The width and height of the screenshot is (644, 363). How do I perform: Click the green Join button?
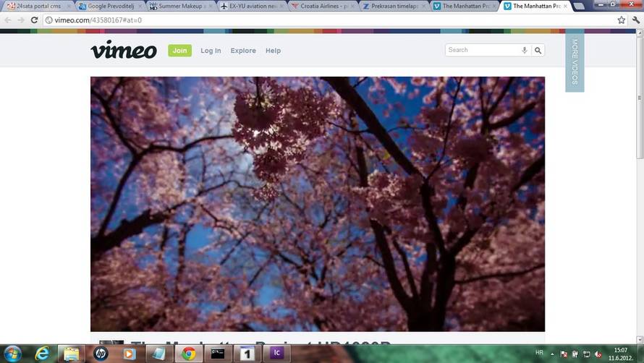click(x=179, y=50)
